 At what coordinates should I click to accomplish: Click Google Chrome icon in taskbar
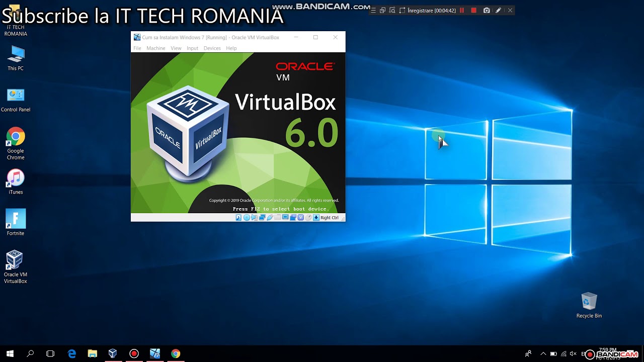click(x=175, y=353)
